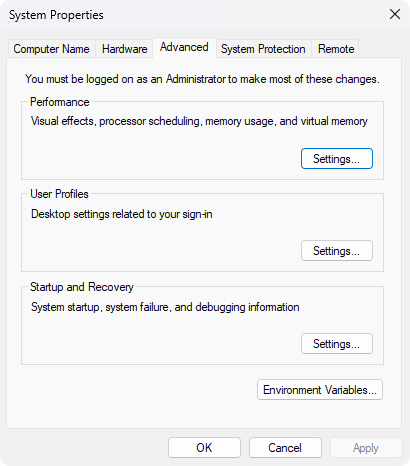Dismiss the dialog with Cancel
This screenshot has width=410, height=466.
pos(285,448)
